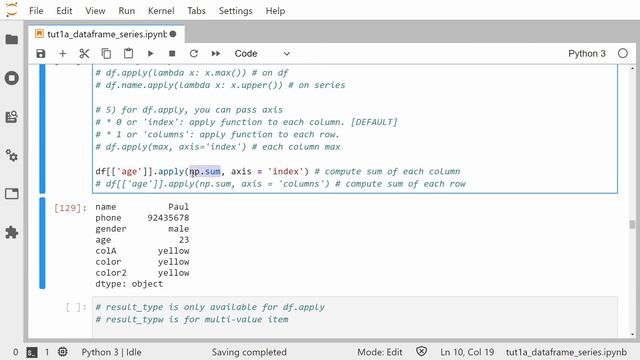Click the kernel status circle indicator
640x360 pixels.
622,53
